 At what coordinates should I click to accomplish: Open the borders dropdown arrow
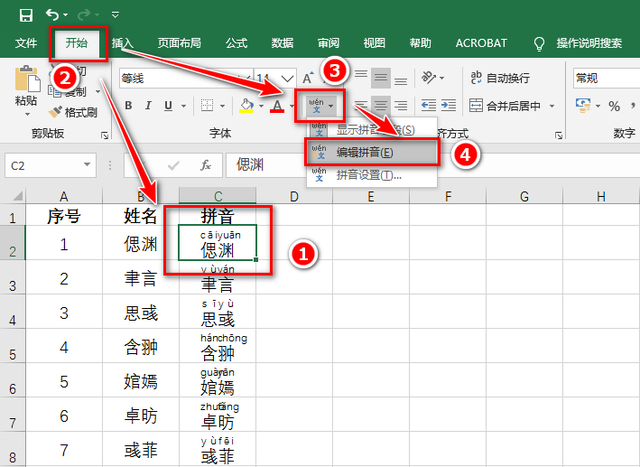222,106
